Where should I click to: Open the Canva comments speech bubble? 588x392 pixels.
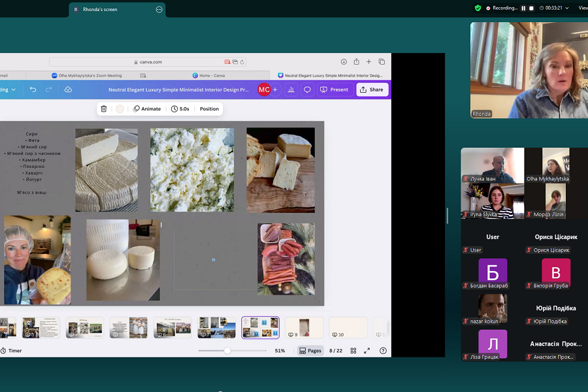[x=307, y=90]
